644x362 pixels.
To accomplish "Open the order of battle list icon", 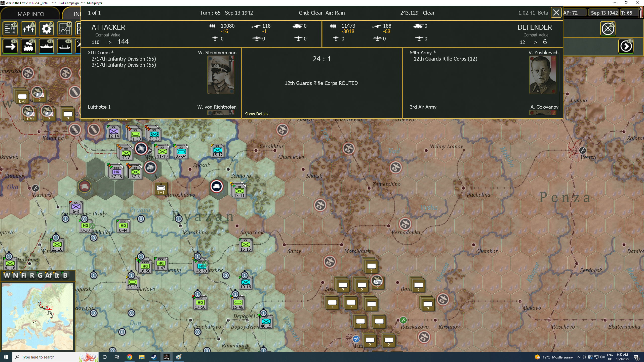I will (10, 29).
